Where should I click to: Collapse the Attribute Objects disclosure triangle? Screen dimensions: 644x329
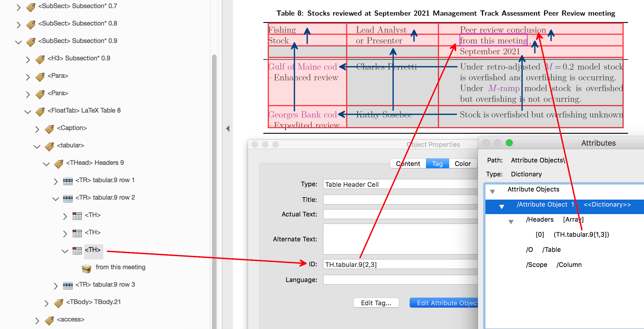pos(492,191)
